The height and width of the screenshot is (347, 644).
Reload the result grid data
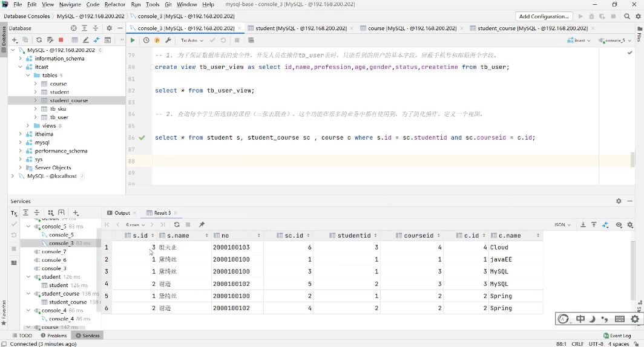177,224
